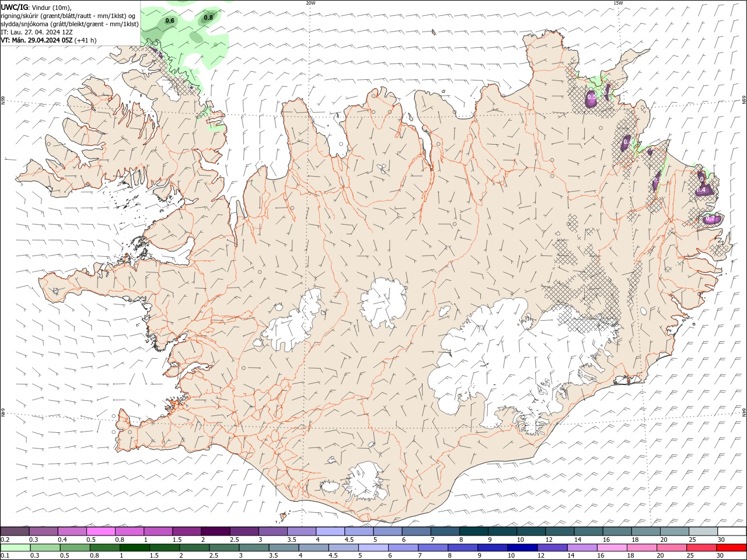Click the 20W longitude label
Screen dimensions: 747x560
[x=310, y=3]
